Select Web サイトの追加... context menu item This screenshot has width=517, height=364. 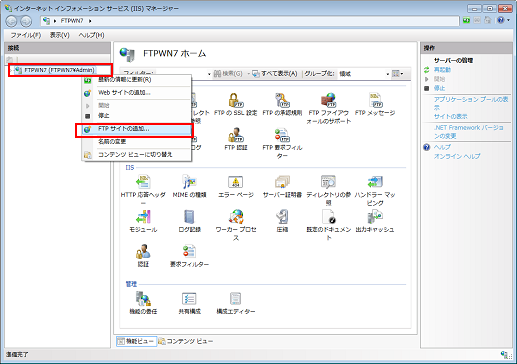136,93
